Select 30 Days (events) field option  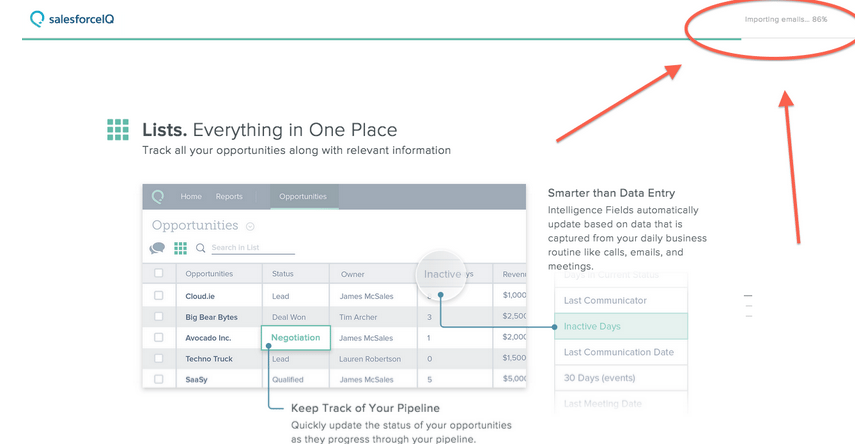tap(621, 378)
